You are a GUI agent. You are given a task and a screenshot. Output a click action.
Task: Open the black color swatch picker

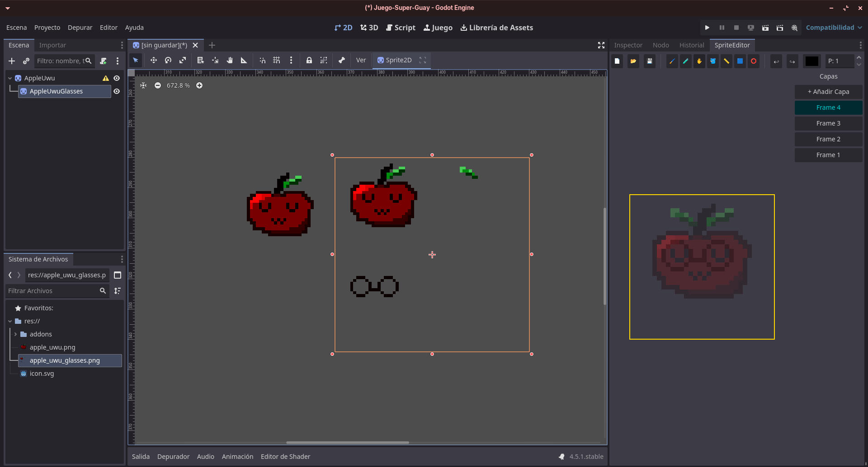(x=812, y=61)
